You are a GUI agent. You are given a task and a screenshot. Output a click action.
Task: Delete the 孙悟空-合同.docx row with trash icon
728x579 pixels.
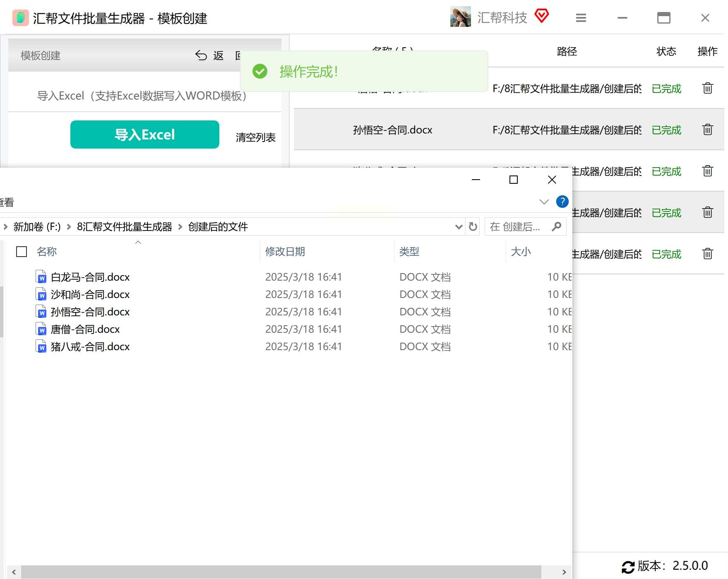tap(707, 130)
